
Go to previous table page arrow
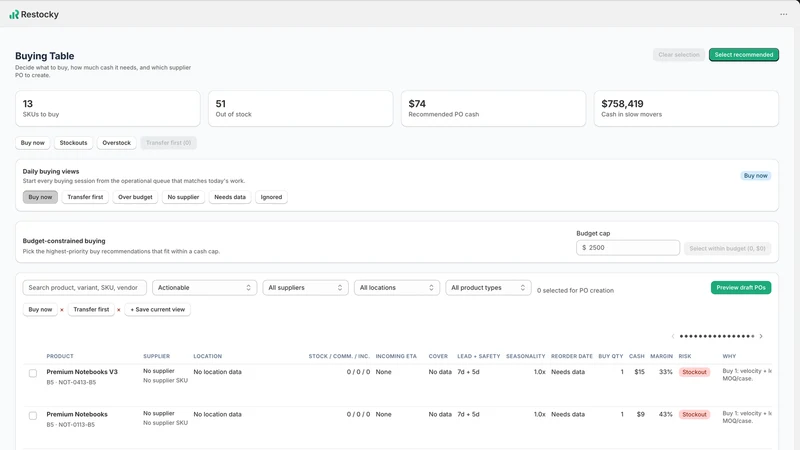pyautogui.click(x=673, y=336)
